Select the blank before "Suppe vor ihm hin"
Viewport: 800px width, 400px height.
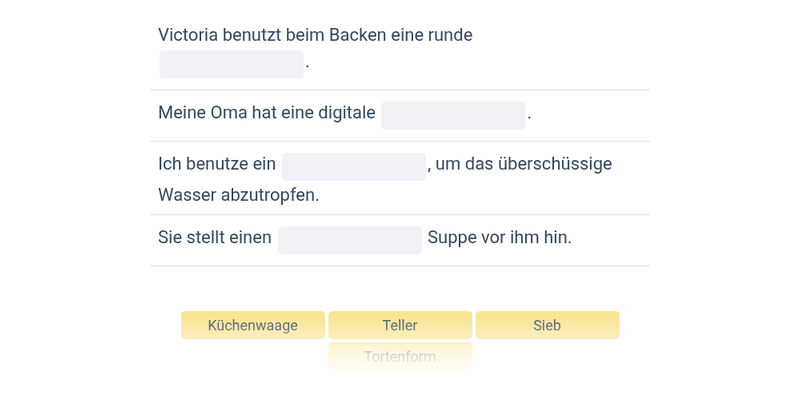click(x=350, y=240)
